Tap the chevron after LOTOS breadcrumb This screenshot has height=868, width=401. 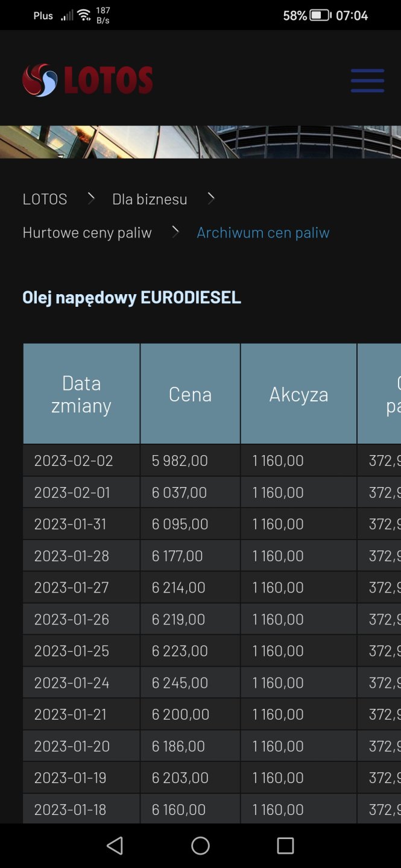click(90, 198)
